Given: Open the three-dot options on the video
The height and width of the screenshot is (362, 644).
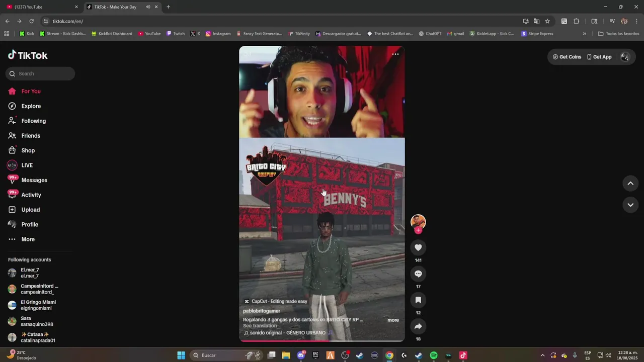Looking at the screenshot, I should click(395, 54).
